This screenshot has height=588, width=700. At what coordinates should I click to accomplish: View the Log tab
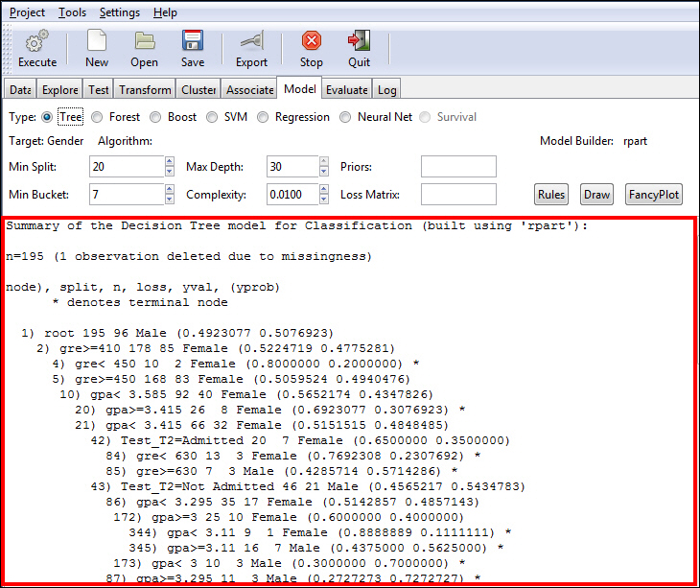pos(386,90)
